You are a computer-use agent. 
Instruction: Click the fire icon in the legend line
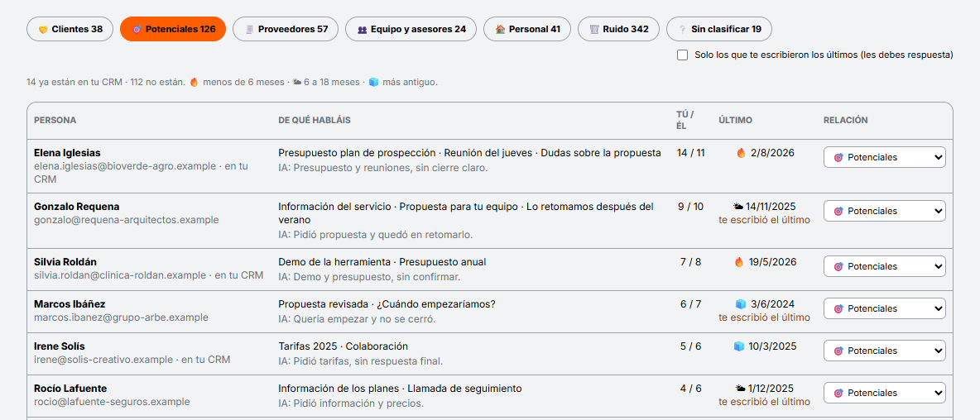click(x=194, y=82)
